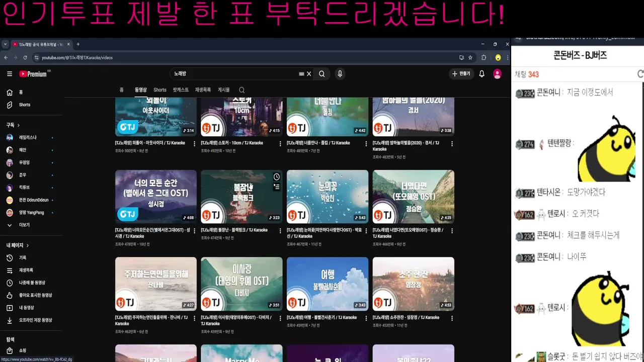The height and width of the screenshot is (362, 644).
Task: Click the browser back arrow
Action: coord(6,58)
